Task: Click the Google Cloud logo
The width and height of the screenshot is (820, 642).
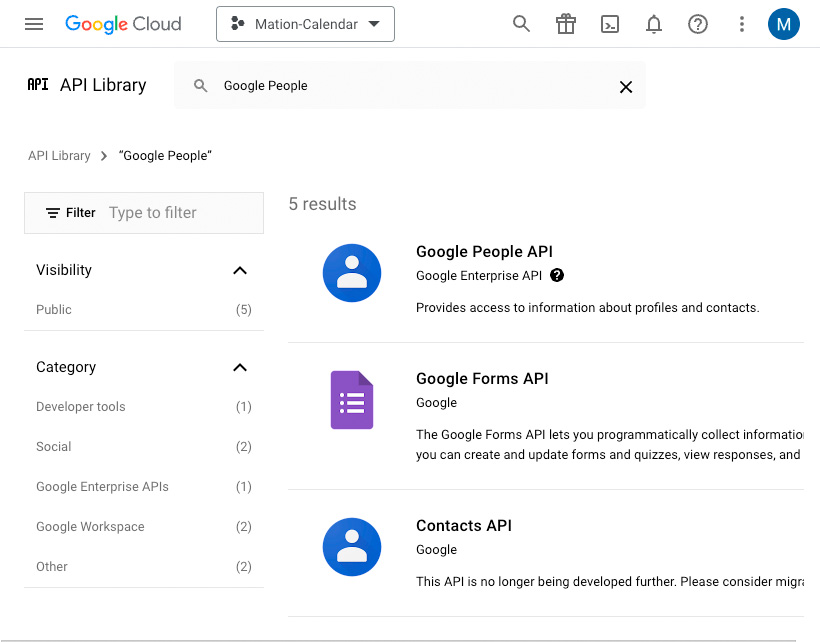Action: (123, 24)
